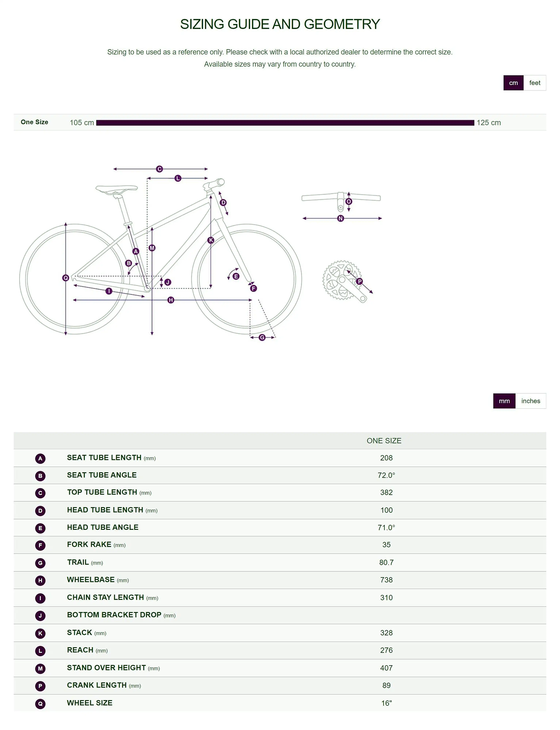Click the J icon beside Bottom Bracket Drop
The height and width of the screenshot is (730, 560).
click(40, 615)
